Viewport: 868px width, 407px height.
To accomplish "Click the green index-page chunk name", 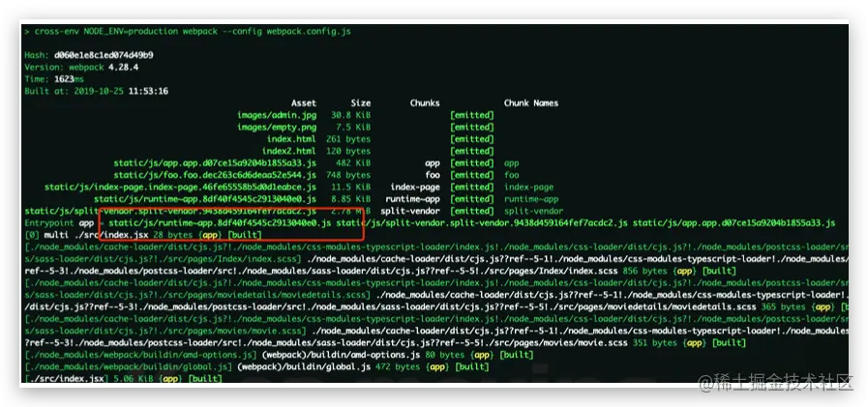I will pos(528,187).
